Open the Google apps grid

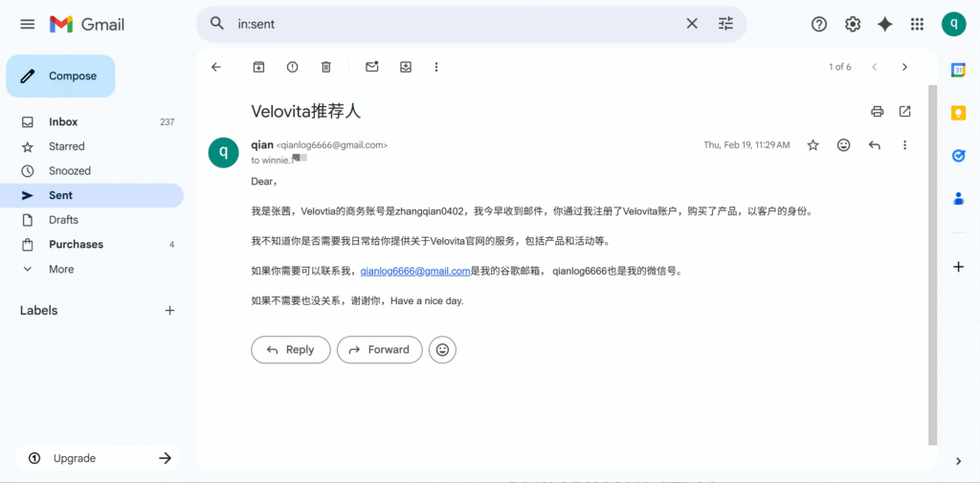click(x=917, y=24)
